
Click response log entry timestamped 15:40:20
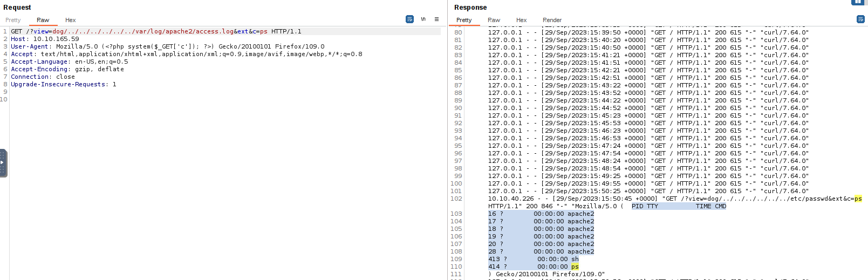point(648,40)
